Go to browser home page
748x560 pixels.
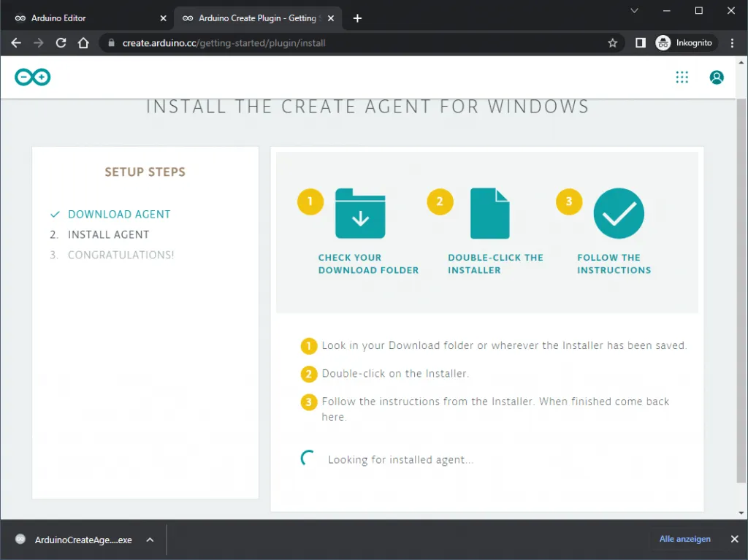tap(83, 43)
